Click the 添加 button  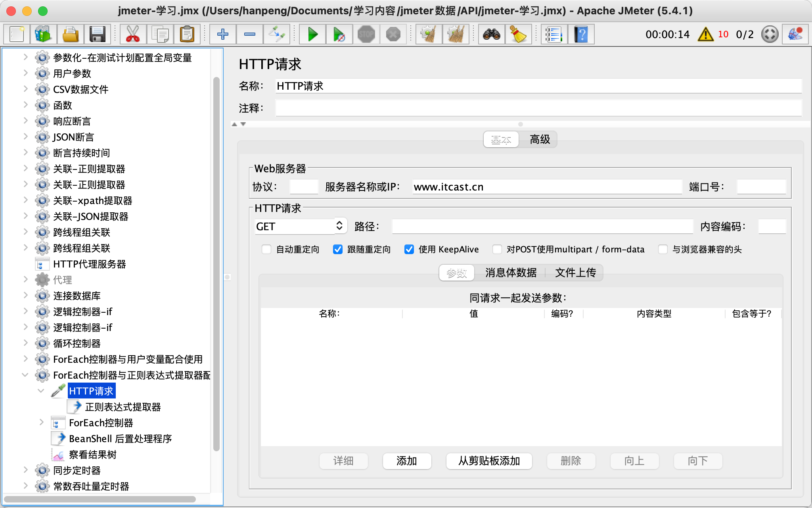pyautogui.click(x=407, y=461)
